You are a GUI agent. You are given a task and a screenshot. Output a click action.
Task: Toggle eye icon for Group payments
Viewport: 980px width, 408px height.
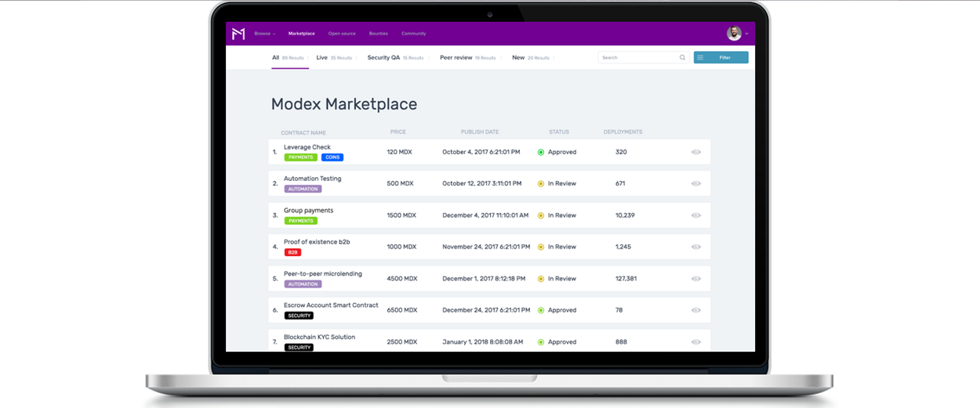pyautogui.click(x=696, y=215)
